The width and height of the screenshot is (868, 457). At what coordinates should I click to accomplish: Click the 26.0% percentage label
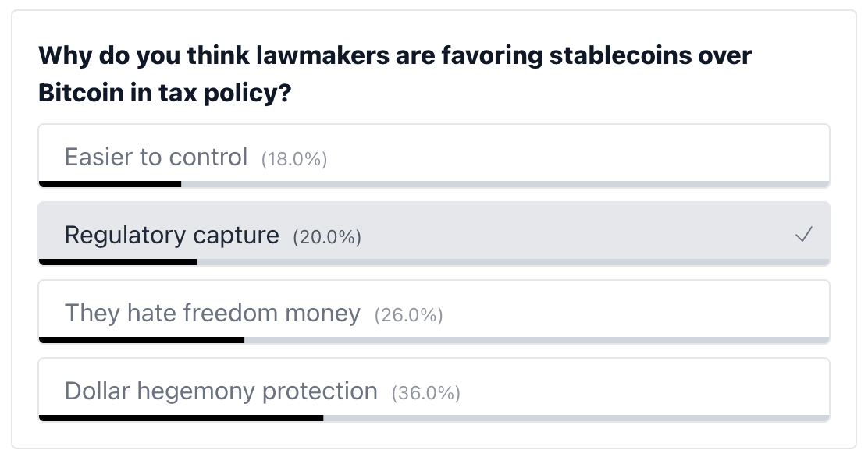click(x=408, y=315)
